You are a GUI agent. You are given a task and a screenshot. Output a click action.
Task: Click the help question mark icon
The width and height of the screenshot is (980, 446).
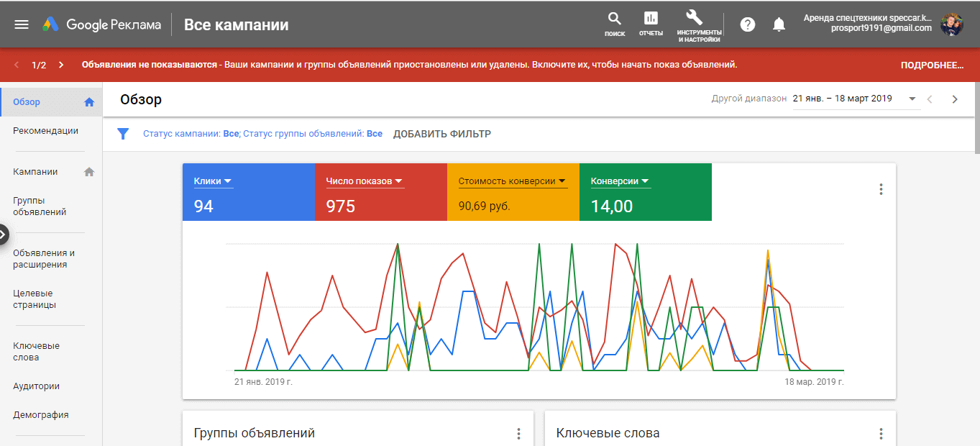[748, 24]
